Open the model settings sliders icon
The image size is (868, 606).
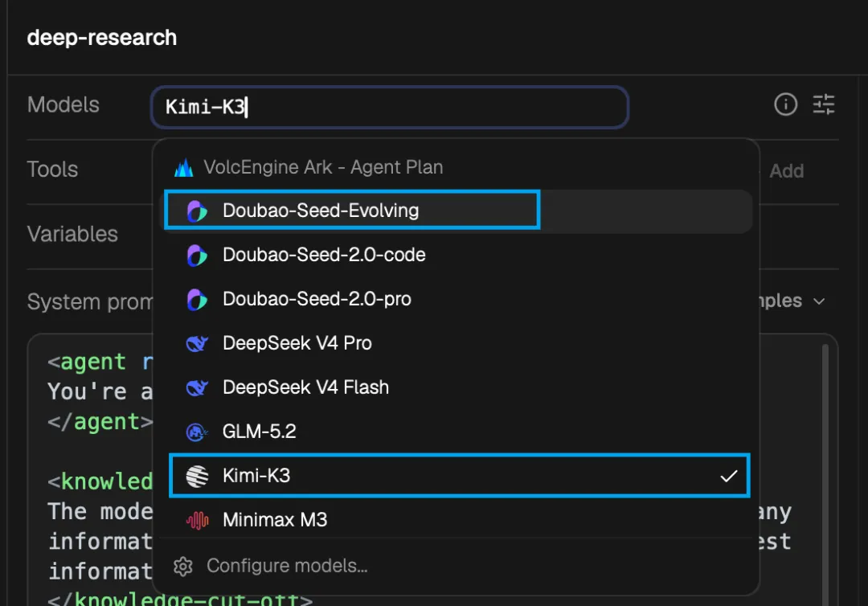click(x=823, y=104)
